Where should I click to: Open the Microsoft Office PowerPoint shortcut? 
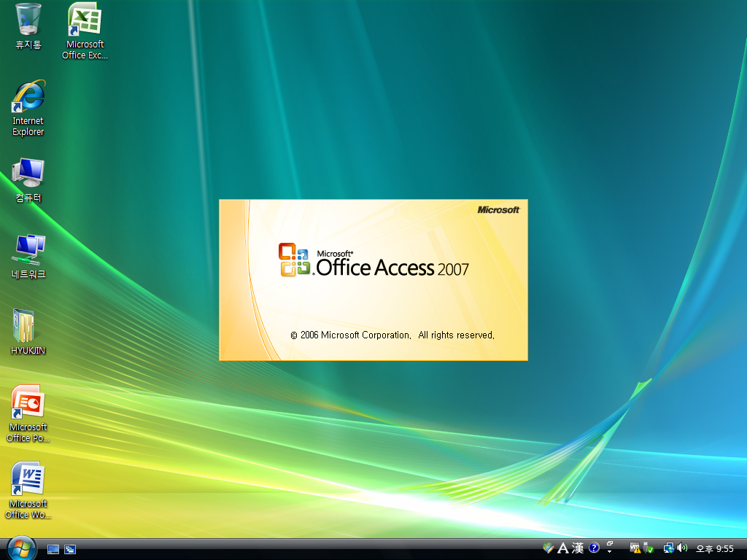[x=28, y=413]
